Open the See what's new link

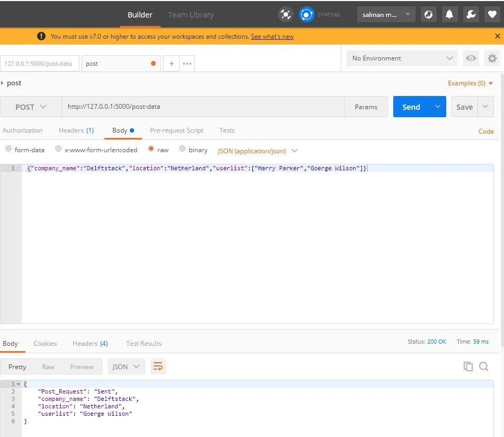[x=272, y=36]
